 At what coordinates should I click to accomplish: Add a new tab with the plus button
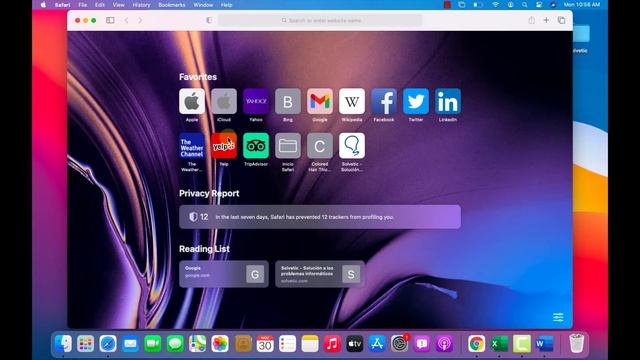pos(546,20)
